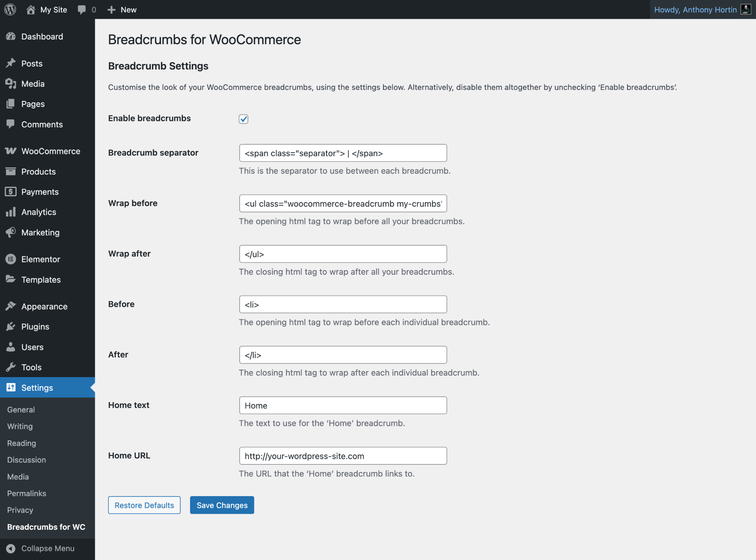Screen dimensions: 756x560
Task: Click the Save Changes button
Action: pyautogui.click(x=222, y=505)
